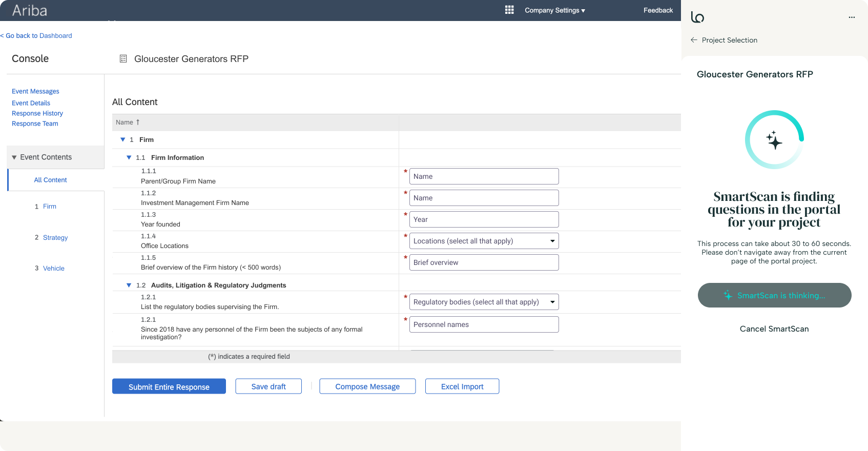The width and height of the screenshot is (868, 451).
Task: Click the Project Selection label
Action: (730, 40)
